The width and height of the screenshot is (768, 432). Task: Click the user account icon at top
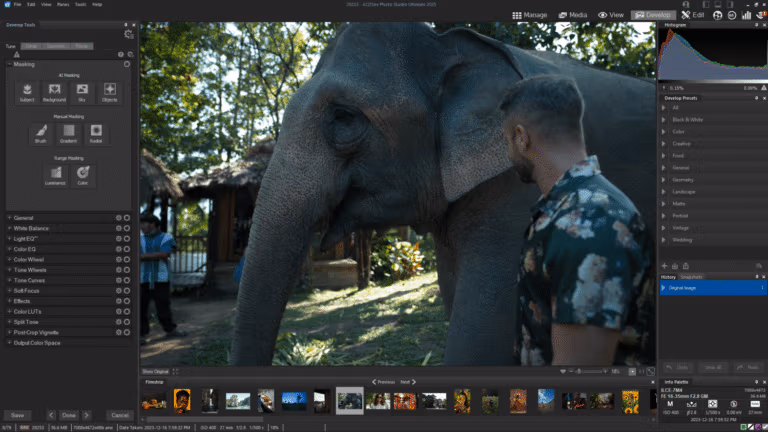point(686,4)
